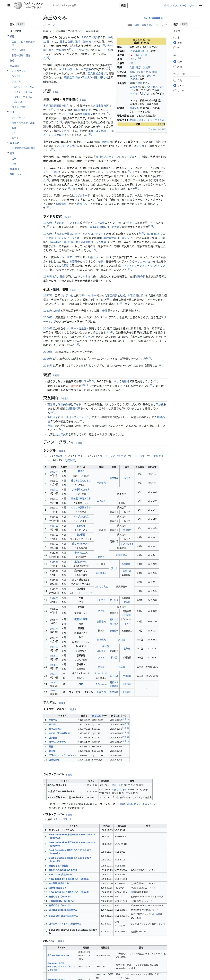The height and width of the screenshot is (980, 210).
Task: Select standard (標準) page width
Action: pos(175,62)
